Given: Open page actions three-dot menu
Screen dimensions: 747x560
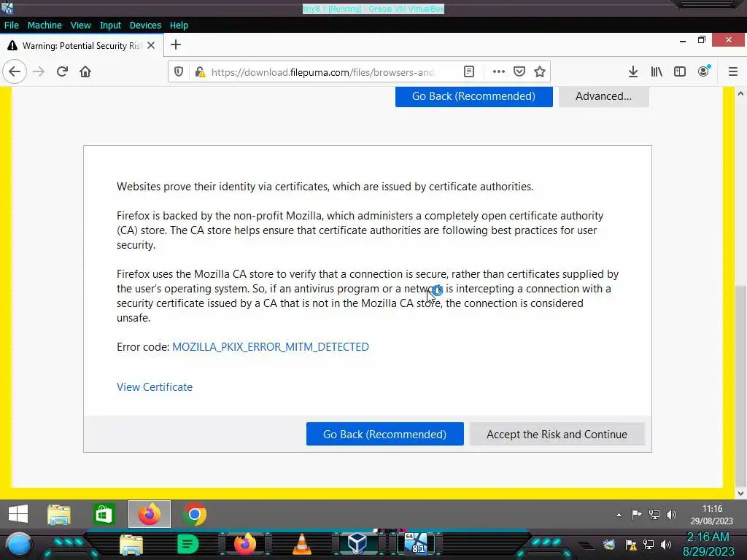Looking at the screenshot, I should (499, 72).
